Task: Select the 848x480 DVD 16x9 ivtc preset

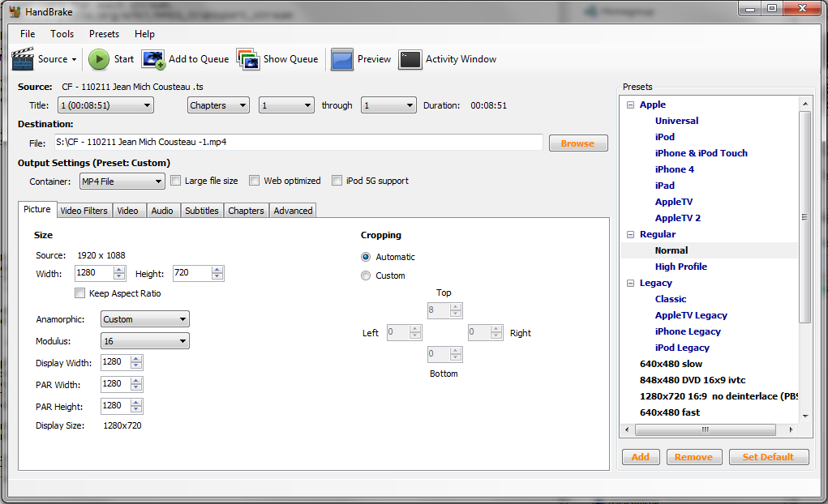Action: point(693,380)
